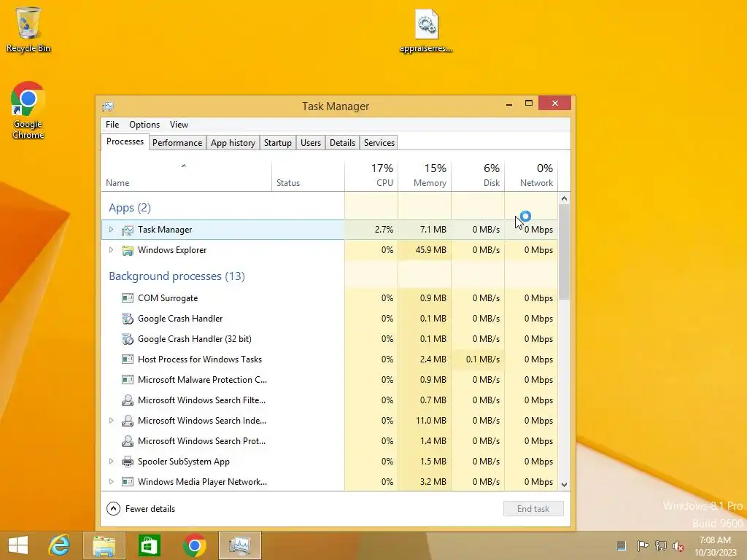This screenshot has width=747, height=560.
Task: Open the Recycle Bin desktop icon
Action: point(28,29)
